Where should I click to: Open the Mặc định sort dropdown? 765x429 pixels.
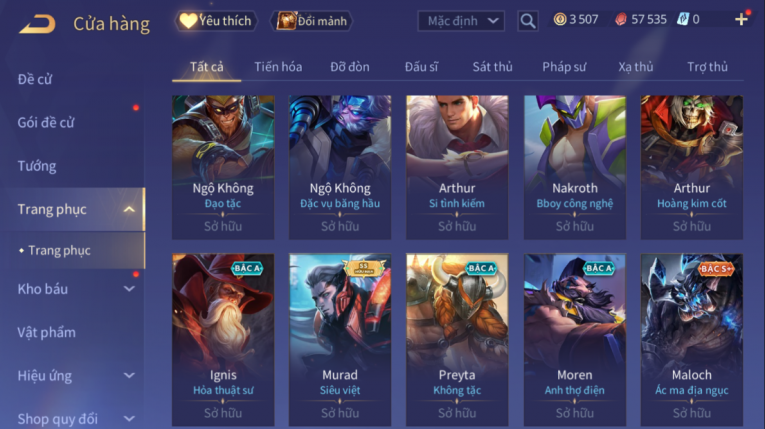point(461,21)
